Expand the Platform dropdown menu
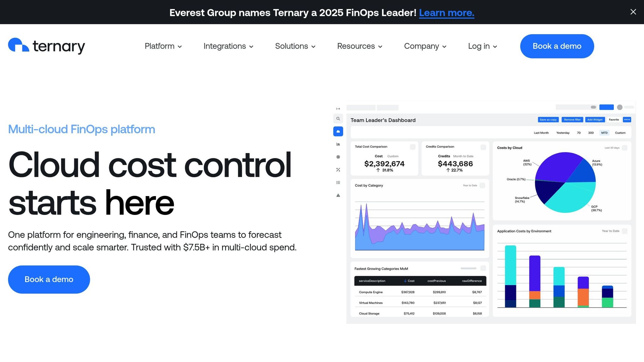 click(x=163, y=46)
